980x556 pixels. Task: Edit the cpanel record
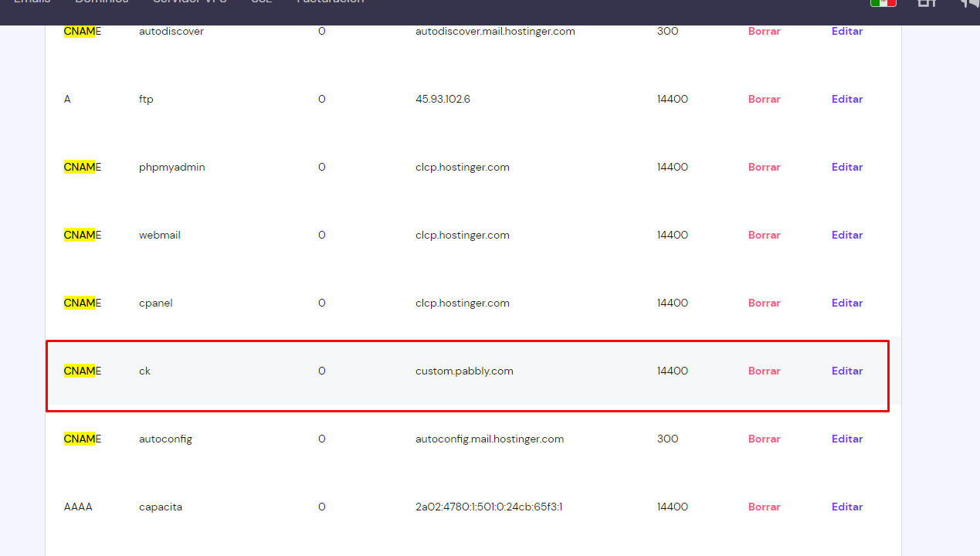[847, 303]
